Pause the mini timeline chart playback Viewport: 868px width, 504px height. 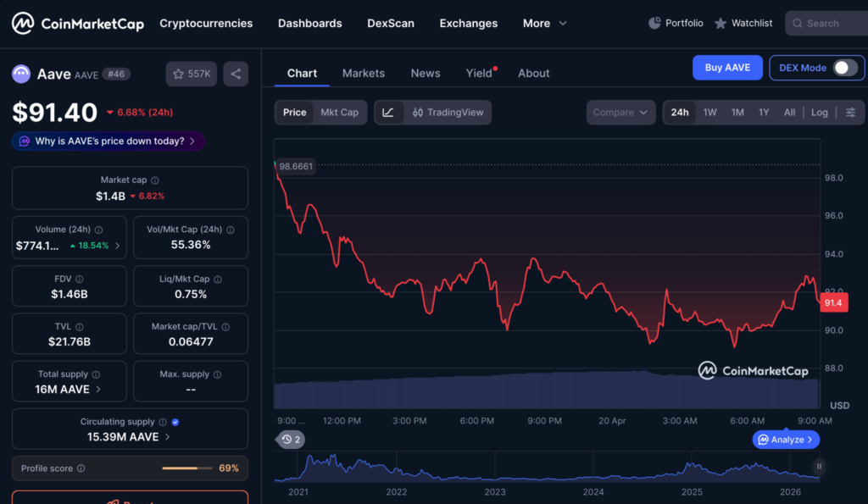(x=819, y=466)
